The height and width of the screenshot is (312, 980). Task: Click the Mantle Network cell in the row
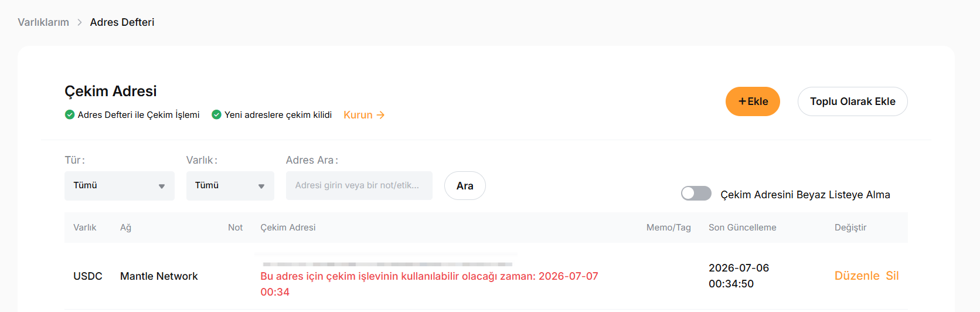coord(159,276)
